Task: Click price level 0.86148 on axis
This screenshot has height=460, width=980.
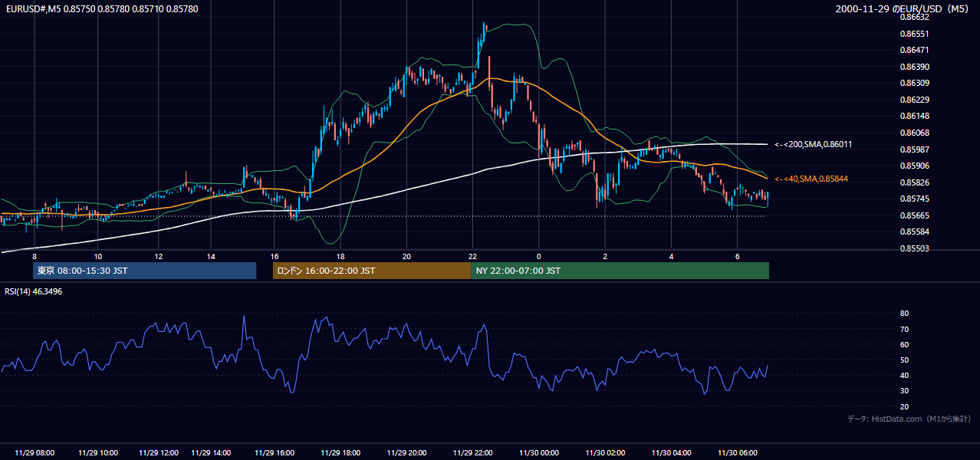Action: (x=915, y=116)
